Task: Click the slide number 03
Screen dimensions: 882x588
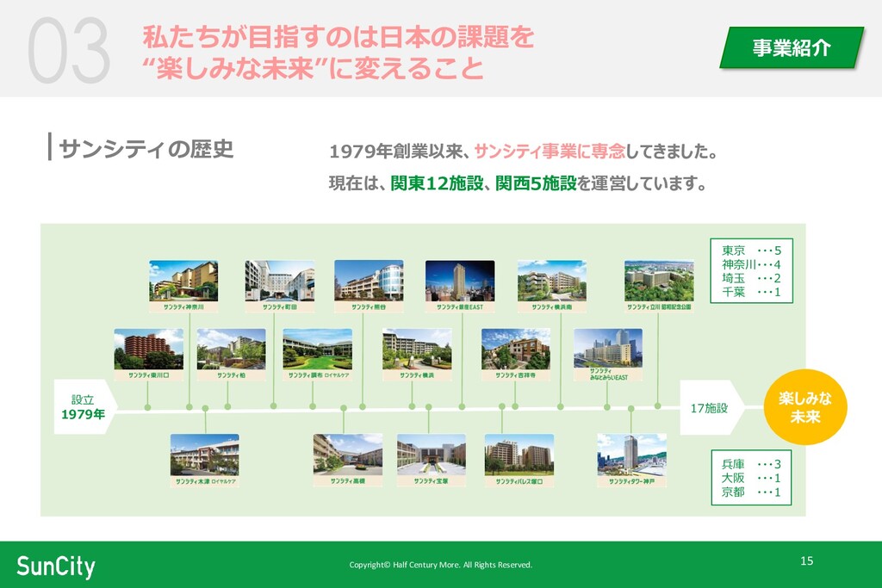Action: pyautogui.click(x=68, y=51)
